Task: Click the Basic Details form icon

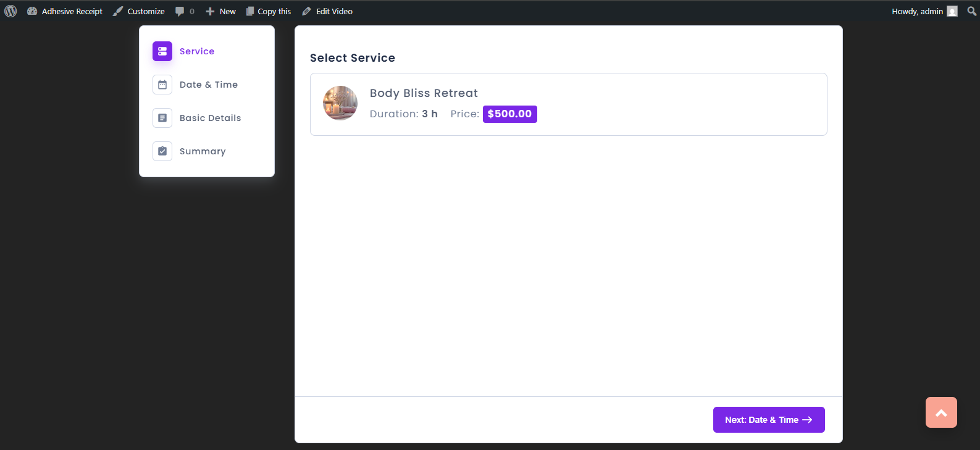Action: click(x=162, y=118)
